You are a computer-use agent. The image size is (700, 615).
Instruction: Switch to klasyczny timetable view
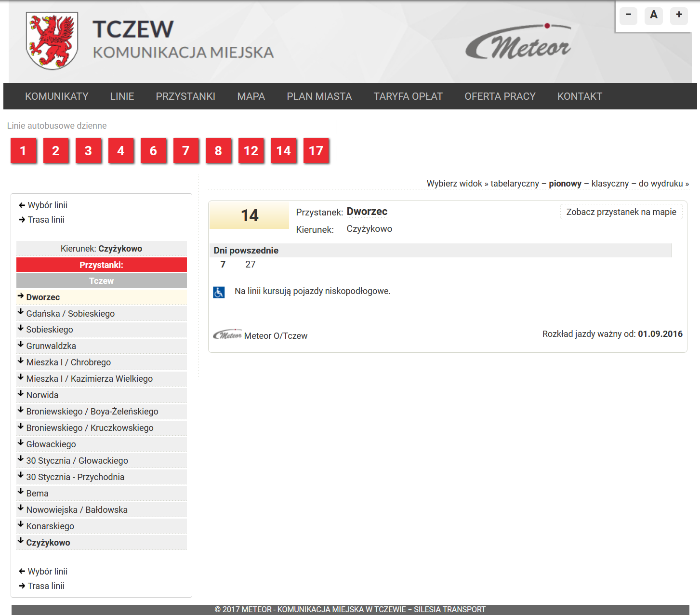[610, 184]
